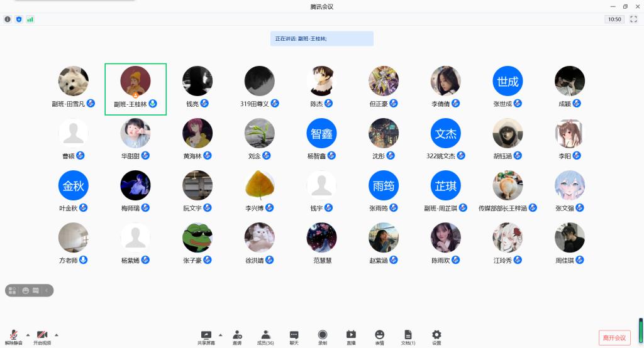644x348 pixels.
Task: Toggle fullscreen mode icon at top right
Action: 633,19
